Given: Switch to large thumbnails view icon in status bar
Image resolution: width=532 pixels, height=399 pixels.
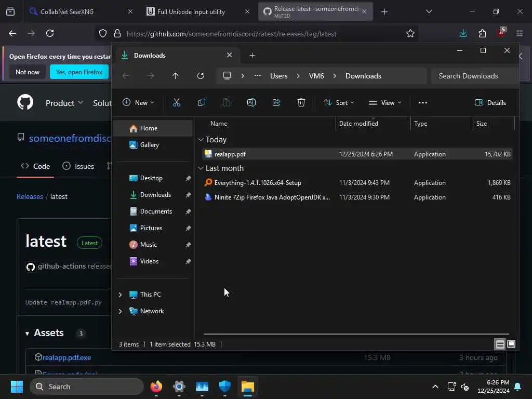Looking at the screenshot, I should coord(511,344).
